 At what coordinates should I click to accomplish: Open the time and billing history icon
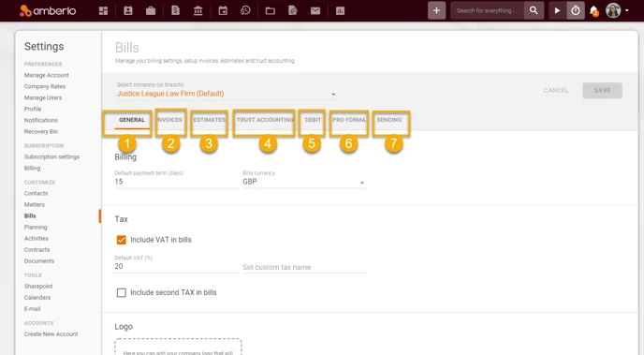[x=245, y=10]
